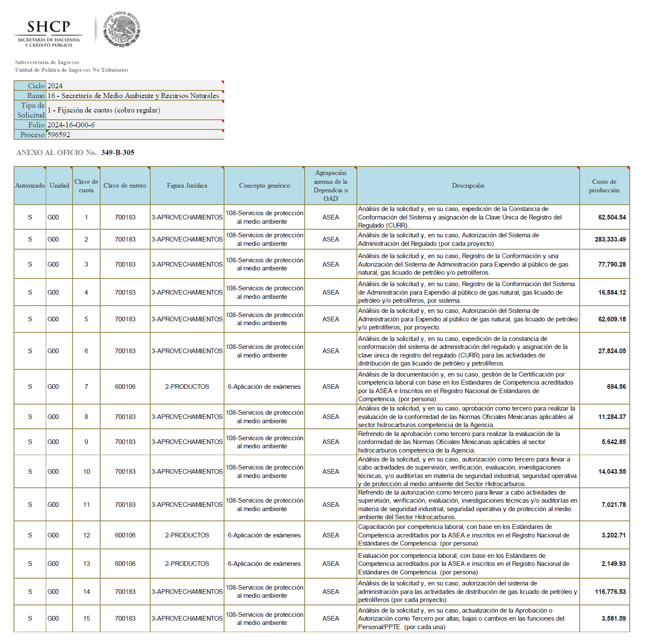The width and height of the screenshot is (645, 644).
Task: Select the Clave de cuota column header
Action: [86, 186]
